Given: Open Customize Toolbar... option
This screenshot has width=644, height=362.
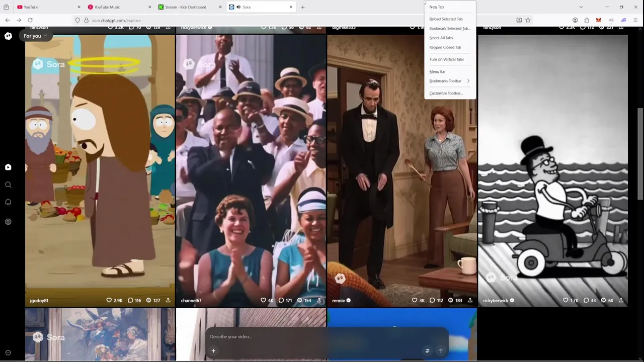Looking at the screenshot, I should 446,94.
